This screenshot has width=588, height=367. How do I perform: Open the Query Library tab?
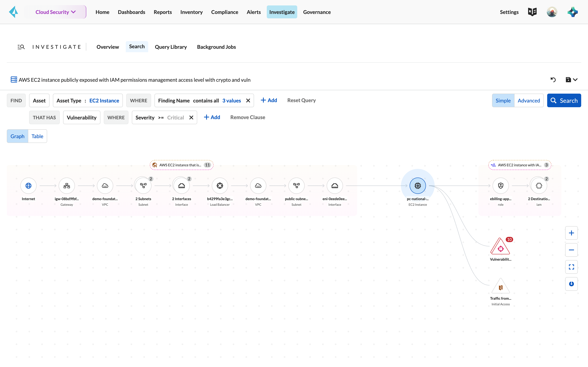click(171, 47)
